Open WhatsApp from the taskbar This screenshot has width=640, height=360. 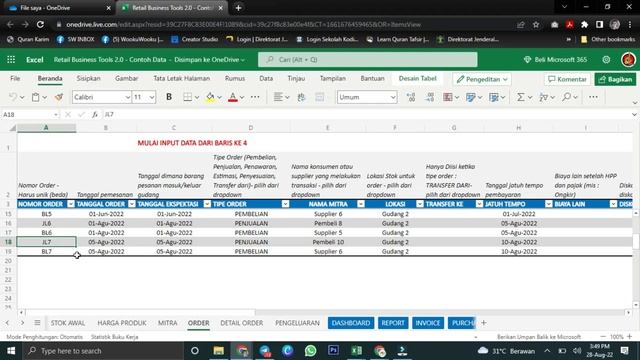pos(310,351)
